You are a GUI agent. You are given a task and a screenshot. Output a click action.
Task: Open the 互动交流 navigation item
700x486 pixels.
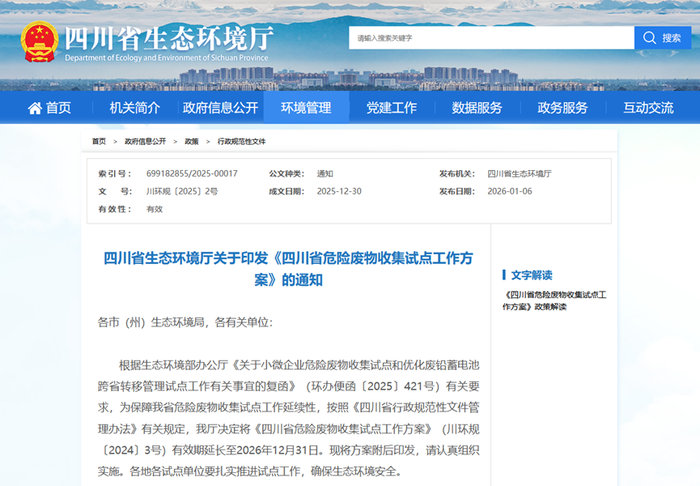coord(648,108)
